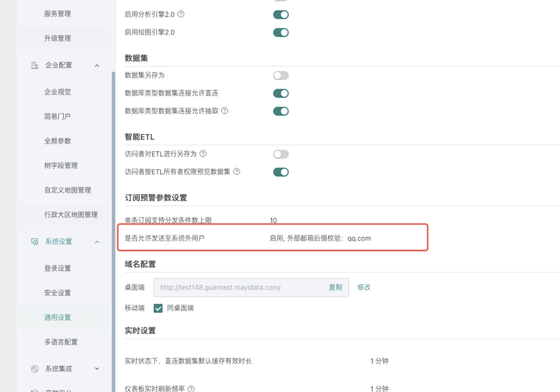Open help tooltip for 仪表板实时刷新频率
The height and width of the screenshot is (392, 560).
click(x=191, y=389)
